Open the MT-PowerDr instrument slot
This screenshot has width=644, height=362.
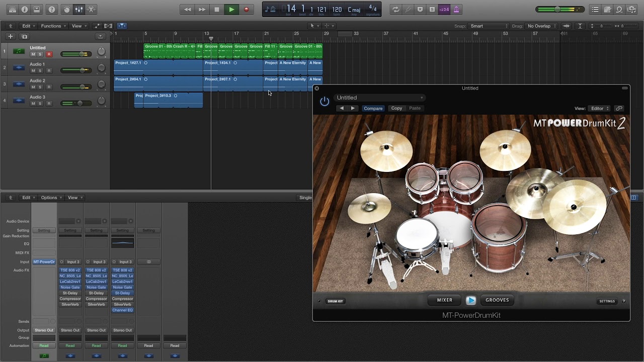[x=44, y=262]
